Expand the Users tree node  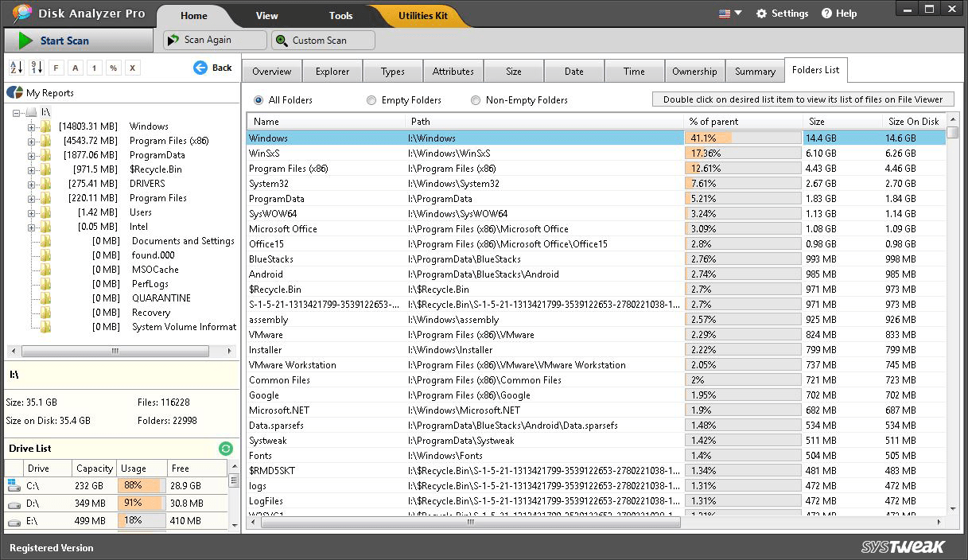[31, 212]
